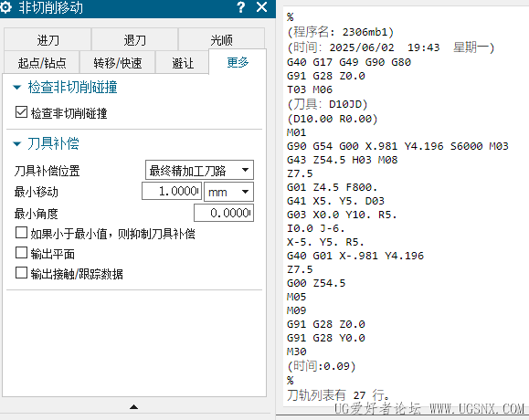Select the 转移/快速 tab

pos(118,63)
